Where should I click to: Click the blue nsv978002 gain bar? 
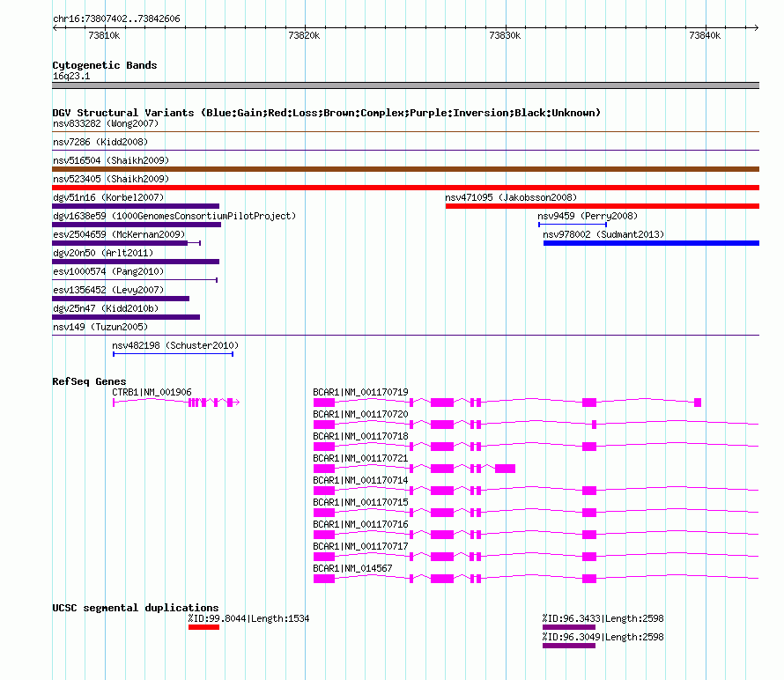point(652,243)
